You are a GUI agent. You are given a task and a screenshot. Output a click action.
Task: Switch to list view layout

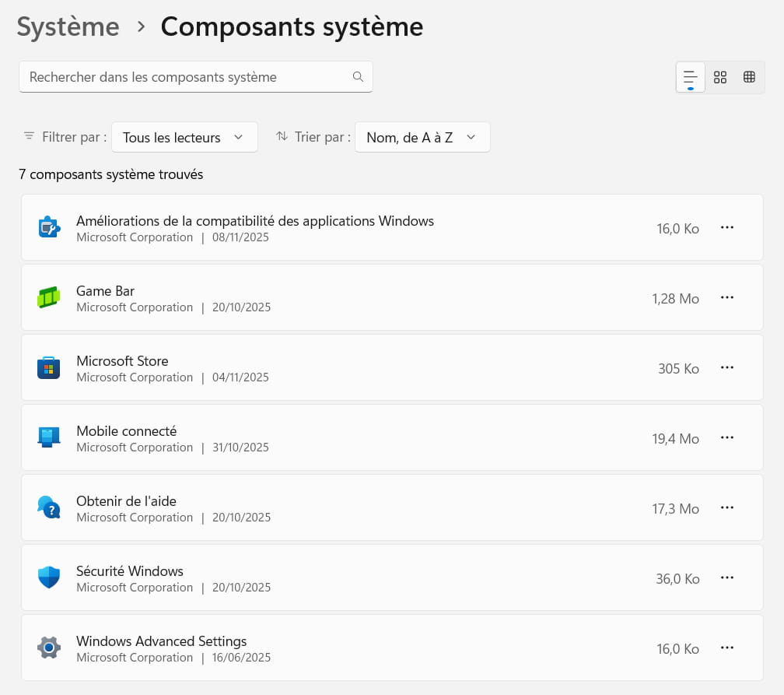point(690,77)
